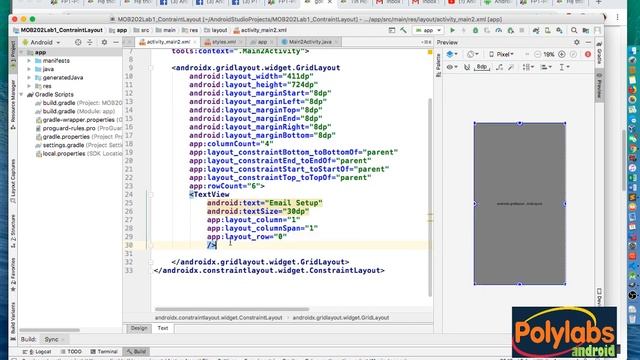
Task: Switch to styles.xml editor tab
Action: point(223,42)
